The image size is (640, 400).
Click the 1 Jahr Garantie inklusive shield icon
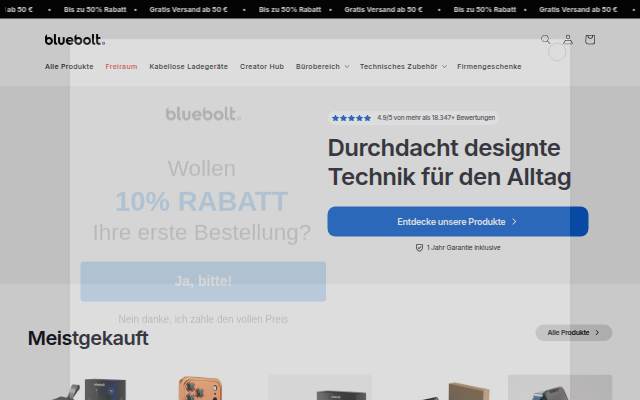coord(419,248)
